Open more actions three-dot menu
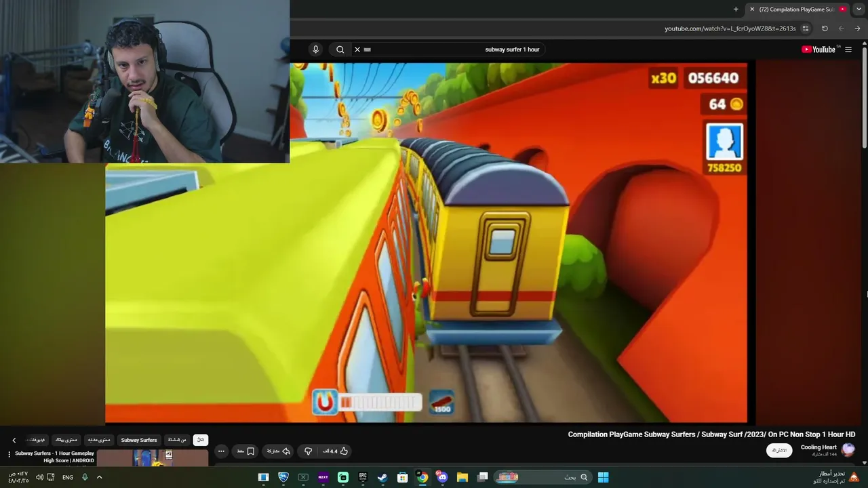868x488 pixels. pyautogui.click(x=221, y=451)
